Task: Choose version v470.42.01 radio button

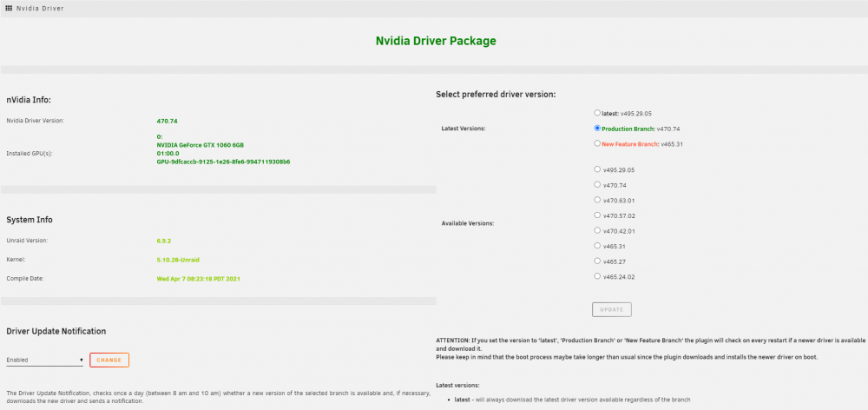Action: [597, 230]
